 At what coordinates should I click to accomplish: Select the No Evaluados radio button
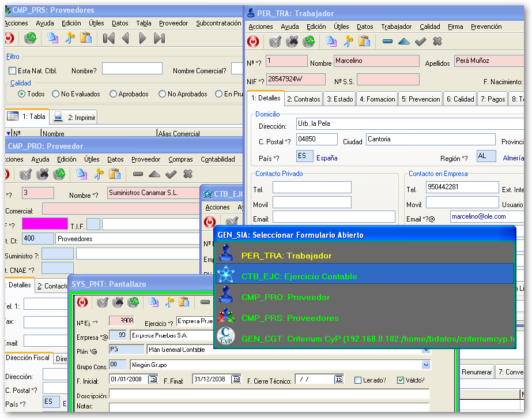coord(56,94)
